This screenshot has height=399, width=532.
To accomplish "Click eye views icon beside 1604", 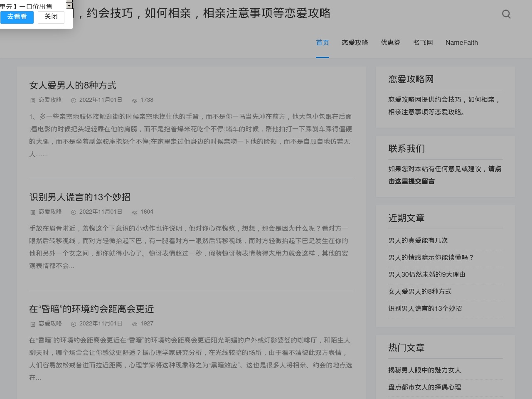I will (x=135, y=212).
